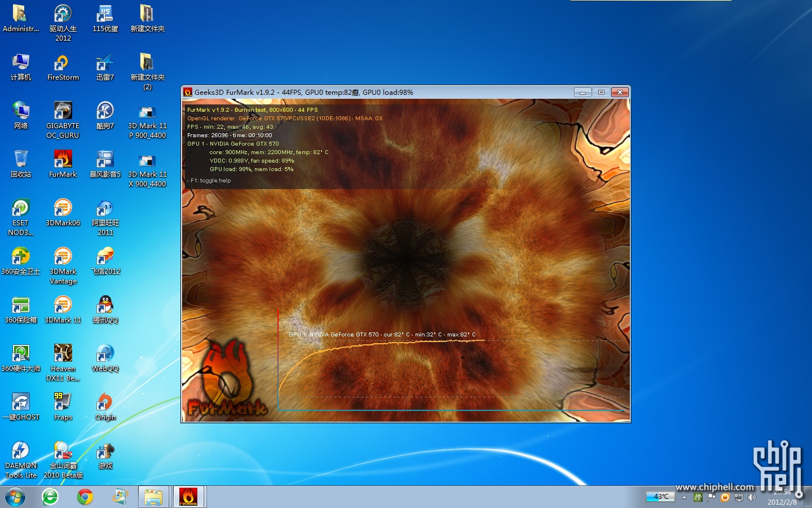
Task: Launch 驱动人生 2012 desktop shortcut
Action: point(63,23)
